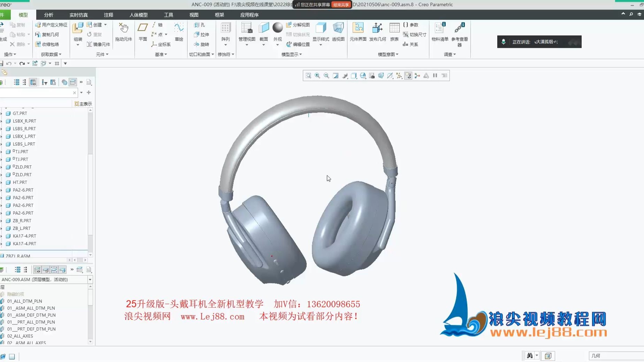Open the saved orientations cube icon

tap(363, 76)
